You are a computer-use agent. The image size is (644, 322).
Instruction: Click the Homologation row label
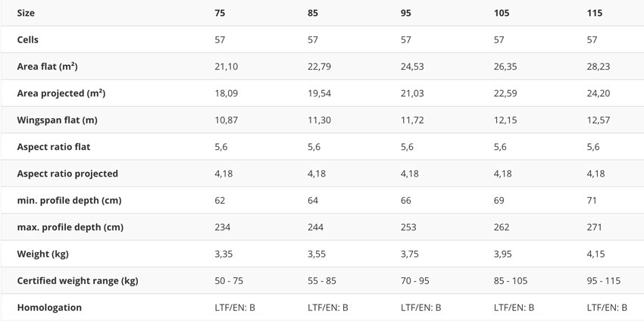pyautogui.click(x=49, y=308)
